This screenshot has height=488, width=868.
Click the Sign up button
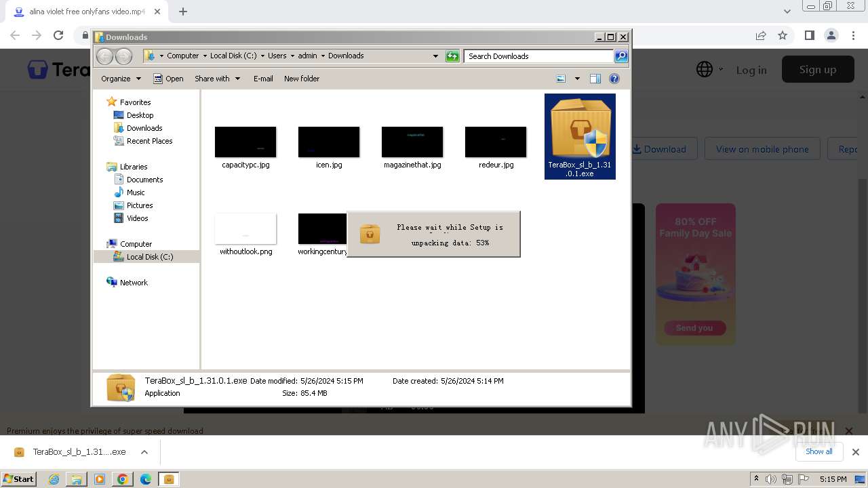tap(818, 69)
